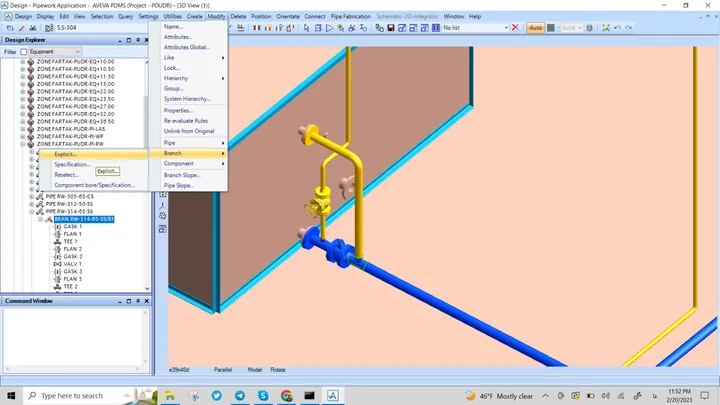Click the Undo arrow in toolbar
The width and height of the screenshot is (720, 405).
pyautogui.click(x=618, y=28)
